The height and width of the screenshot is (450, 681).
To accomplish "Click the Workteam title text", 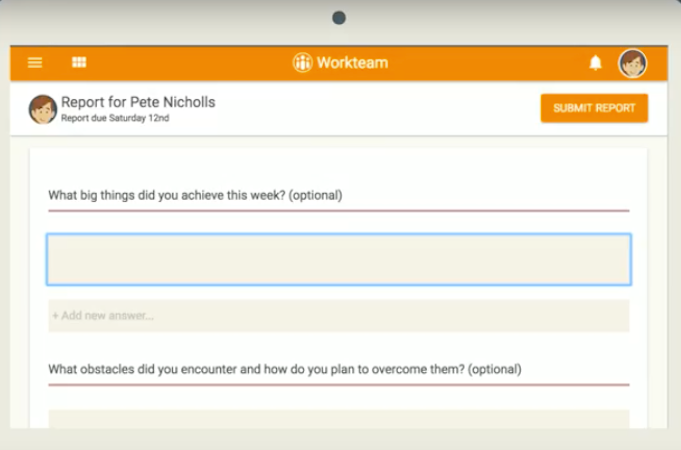I will pyautogui.click(x=352, y=63).
